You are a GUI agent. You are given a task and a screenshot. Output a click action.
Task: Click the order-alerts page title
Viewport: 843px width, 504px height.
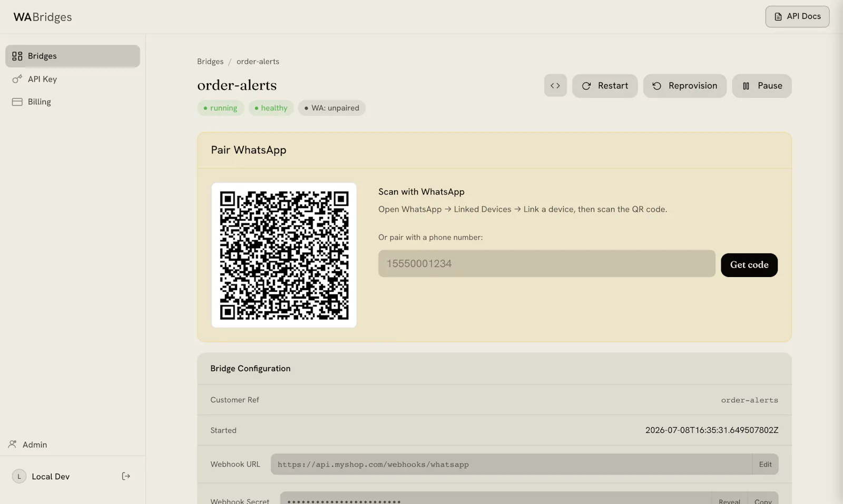(237, 85)
